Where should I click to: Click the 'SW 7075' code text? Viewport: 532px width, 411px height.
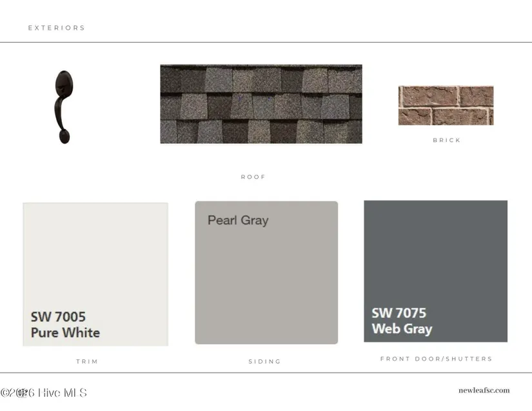point(399,313)
